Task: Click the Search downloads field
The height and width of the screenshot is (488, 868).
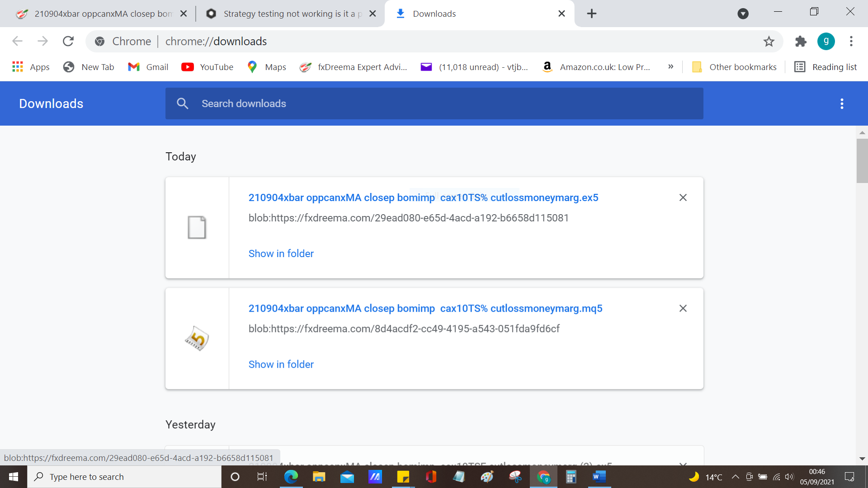Action: tap(434, 103)
